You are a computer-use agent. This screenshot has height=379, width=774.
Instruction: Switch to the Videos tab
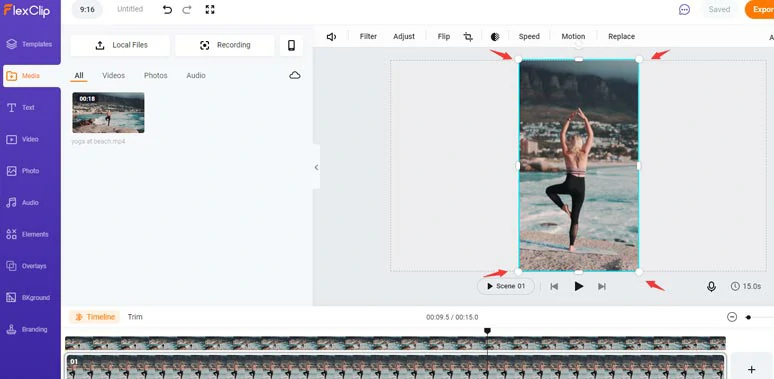point(114,76)
